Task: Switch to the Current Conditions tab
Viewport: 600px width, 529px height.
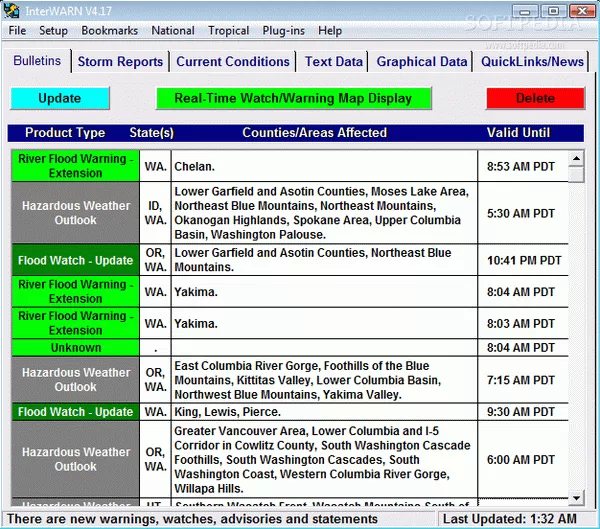Action: coord(233,62)
